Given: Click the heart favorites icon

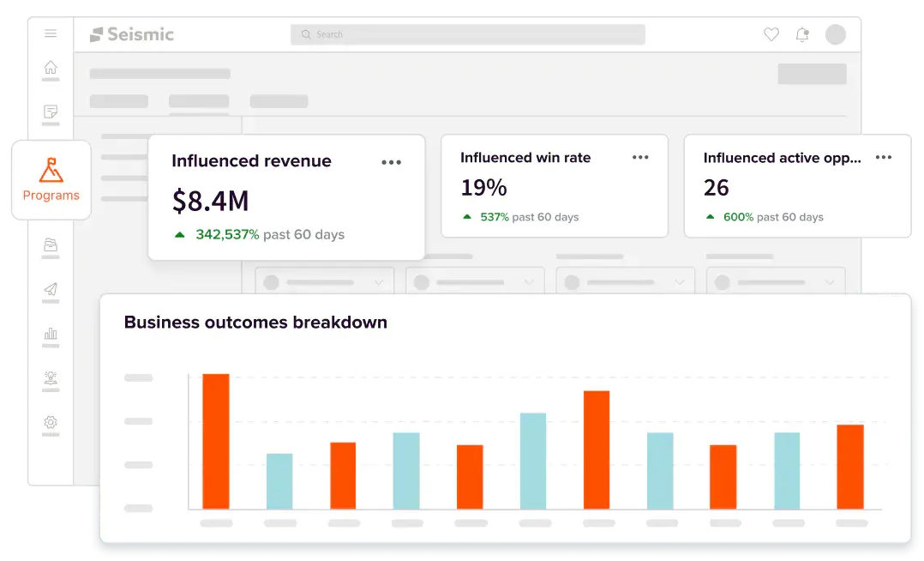Looking at the screenshot, I should pyautogui.click(x=771, y=35).
